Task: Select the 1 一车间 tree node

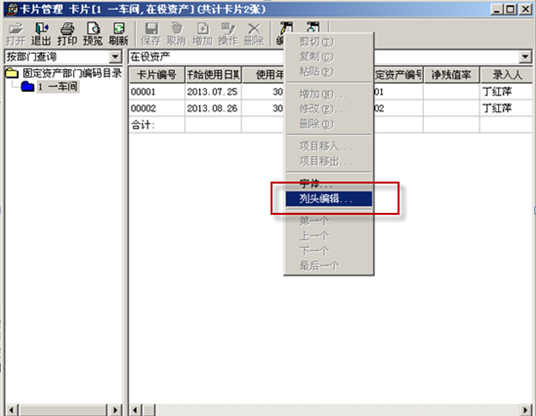Action: [x=58, y=86]
